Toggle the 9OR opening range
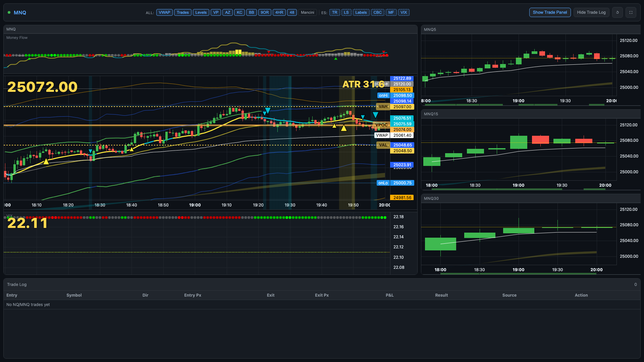Viewport: 644px width, 362px height. click(265, 12)
